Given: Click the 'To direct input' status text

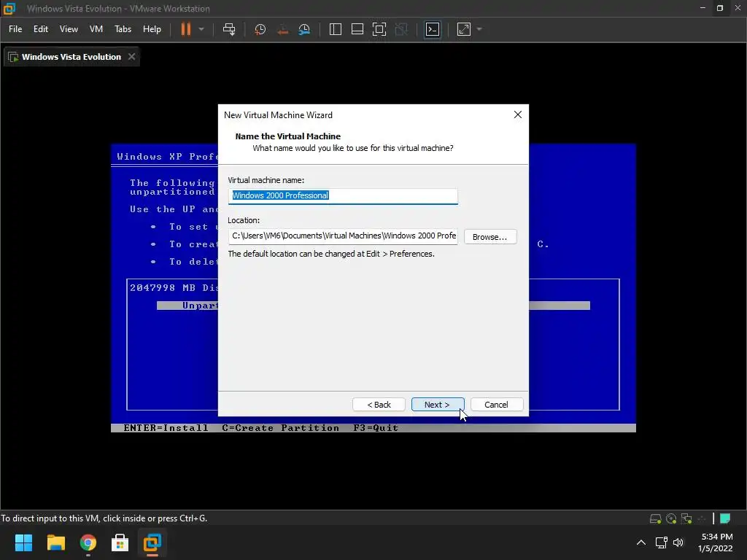Looking at the screenshot, I should click(104, 518).
